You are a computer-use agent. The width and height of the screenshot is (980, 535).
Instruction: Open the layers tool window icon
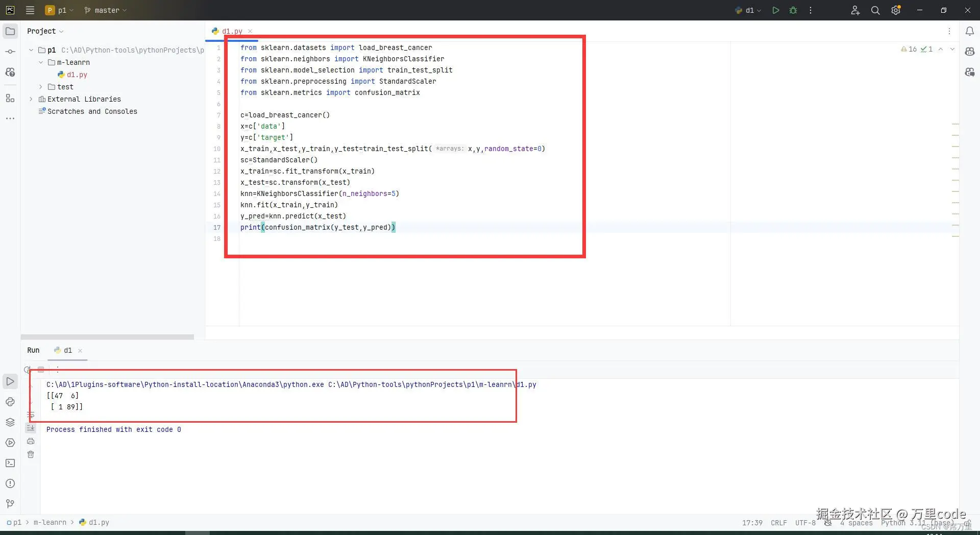pyautogui.click(x=10, y=422)
